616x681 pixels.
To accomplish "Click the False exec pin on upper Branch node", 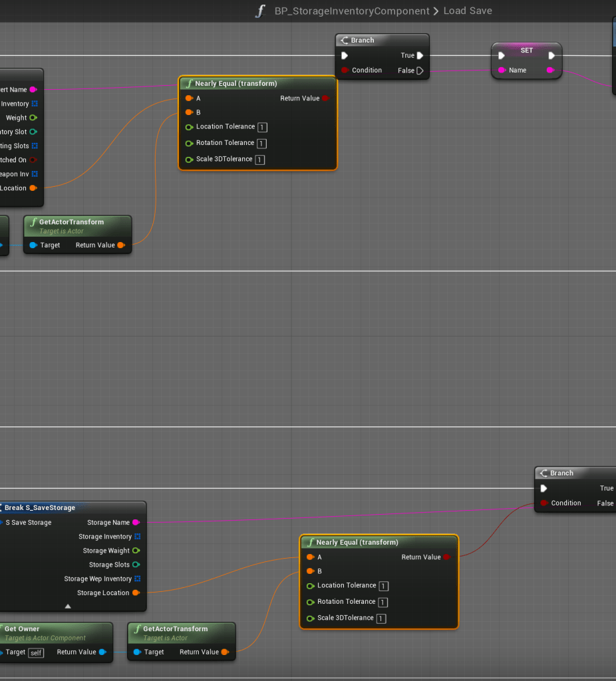I will click(420, 70).
